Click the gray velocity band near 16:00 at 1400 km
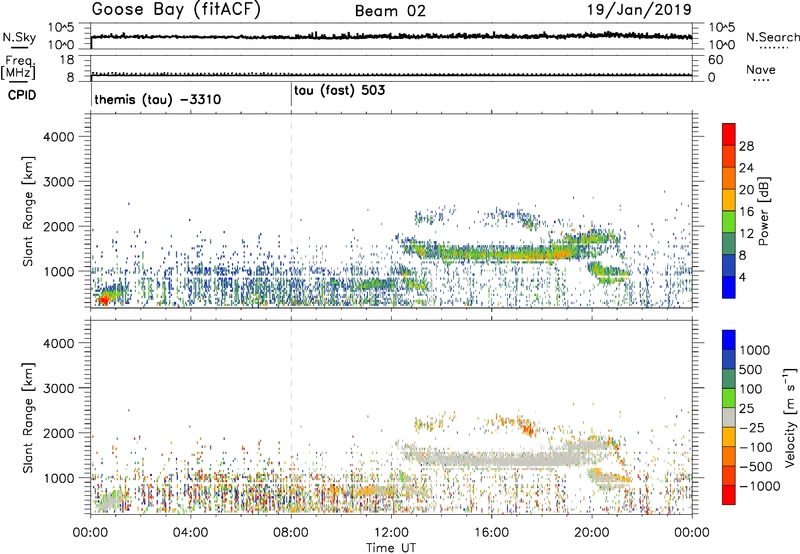800x554 pixels. [x=492, y=459]
